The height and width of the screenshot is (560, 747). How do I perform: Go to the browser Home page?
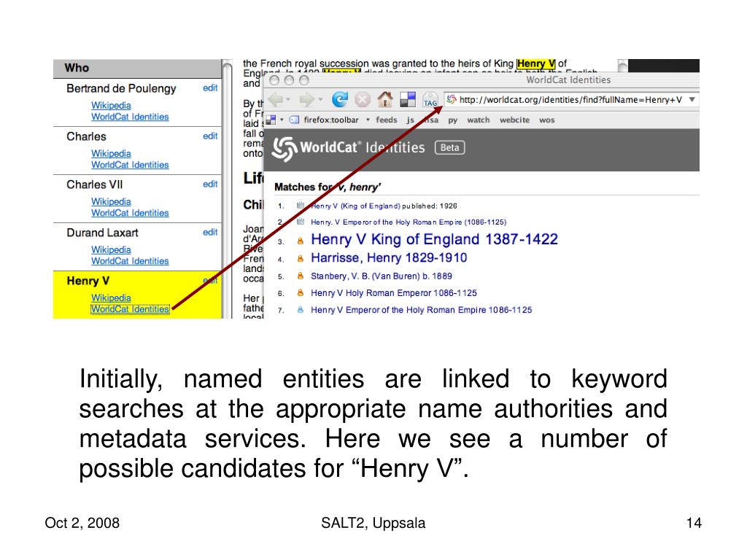pyautogui.click(x=385, y=99)
